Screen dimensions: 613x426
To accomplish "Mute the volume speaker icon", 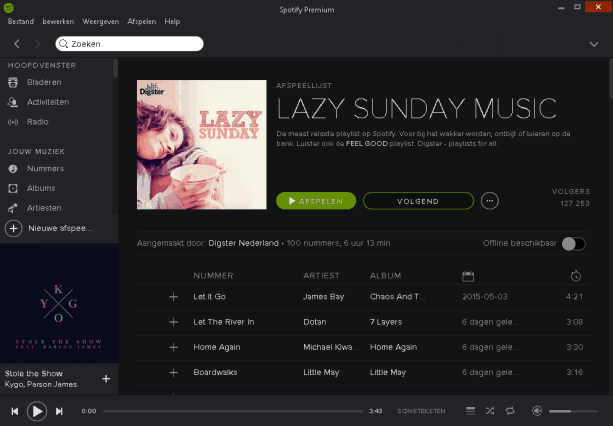I will tap(537, 411).
